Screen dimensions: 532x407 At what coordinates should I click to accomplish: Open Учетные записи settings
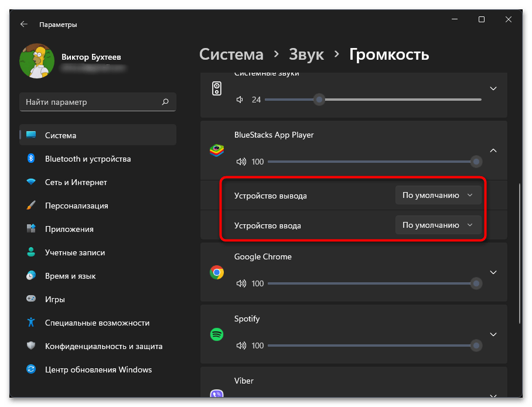click(x=98, y=252)
